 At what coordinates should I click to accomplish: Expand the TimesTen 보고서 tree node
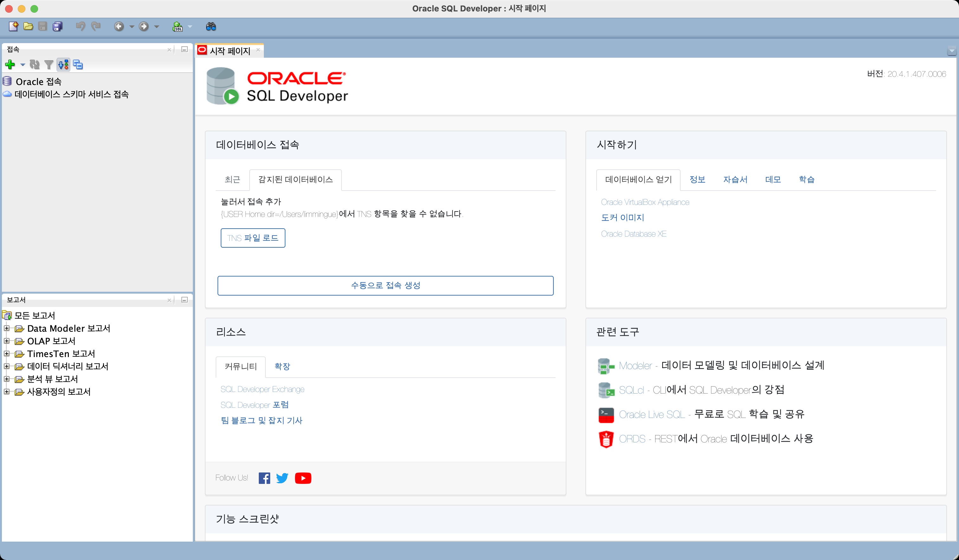(6, 354)
